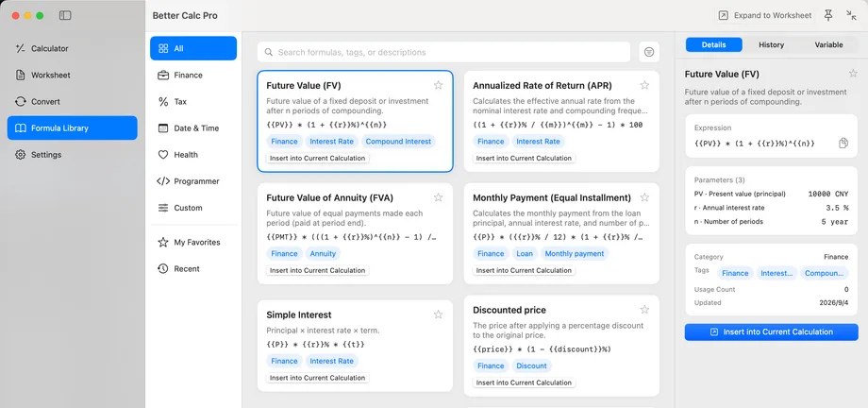The image size is (868, 408).
Task: Click the Discount tag
Action: coord(531,365)
